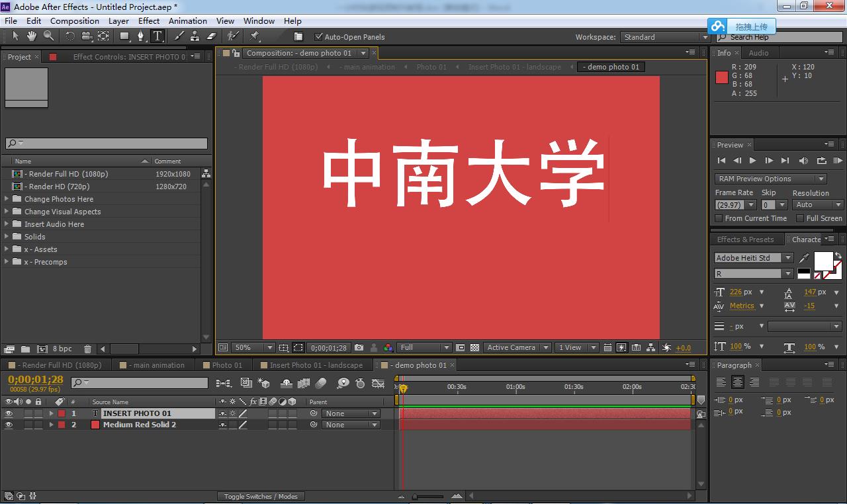The width and height of the screenshot is (847, 504).
Task: Select the Clone Stamp tool
Action: [x=197, y=36]
